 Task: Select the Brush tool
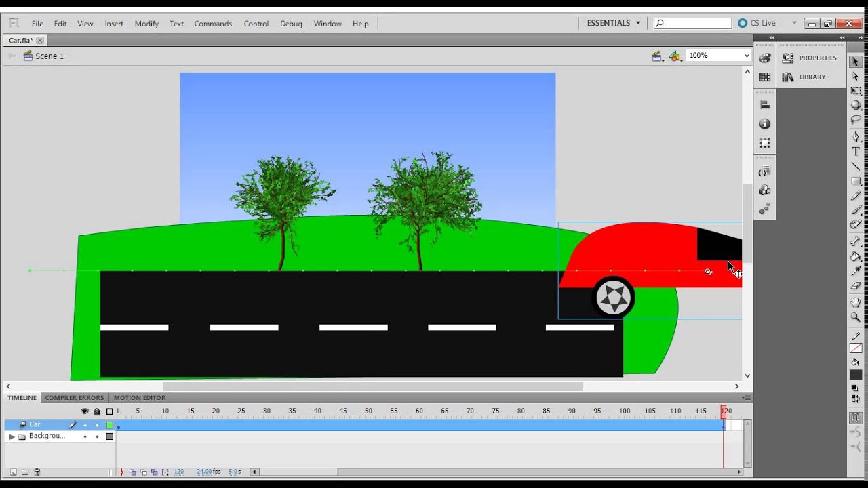coord(856,210)
